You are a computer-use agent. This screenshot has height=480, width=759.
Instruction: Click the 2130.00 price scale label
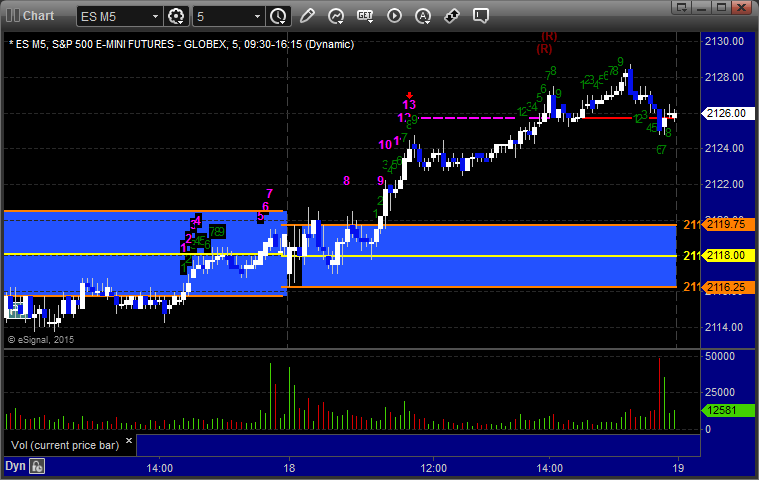[725, 41]
